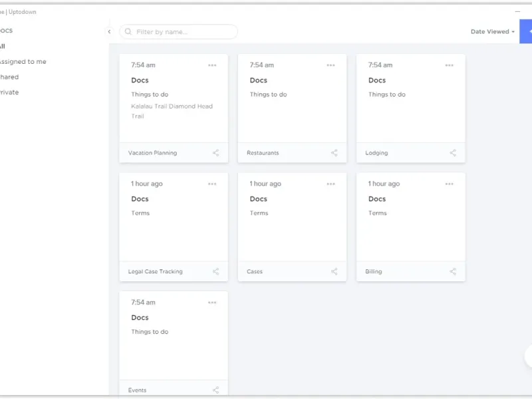532x399 pixels.
Task: Click the Restaurants location link
Action: point(263,153)
